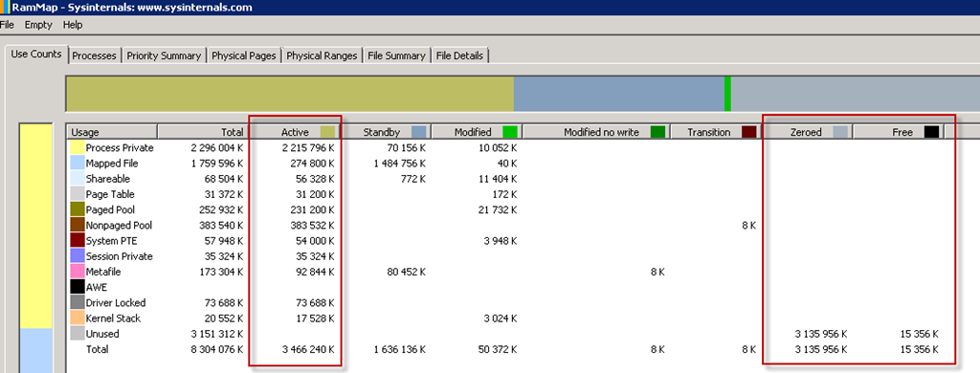
Task: Click the Process Private yellow legend icon
Action: 77,148
